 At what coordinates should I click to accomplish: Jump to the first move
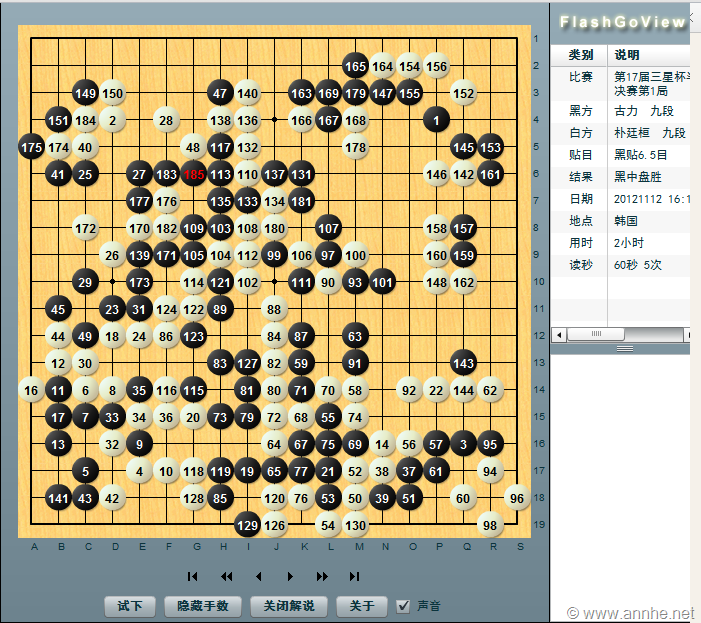click(193, 576)
